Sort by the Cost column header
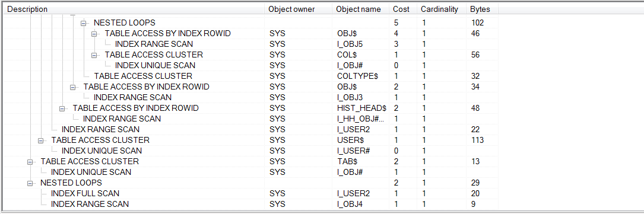644x214 pixels. pos(403,9)
